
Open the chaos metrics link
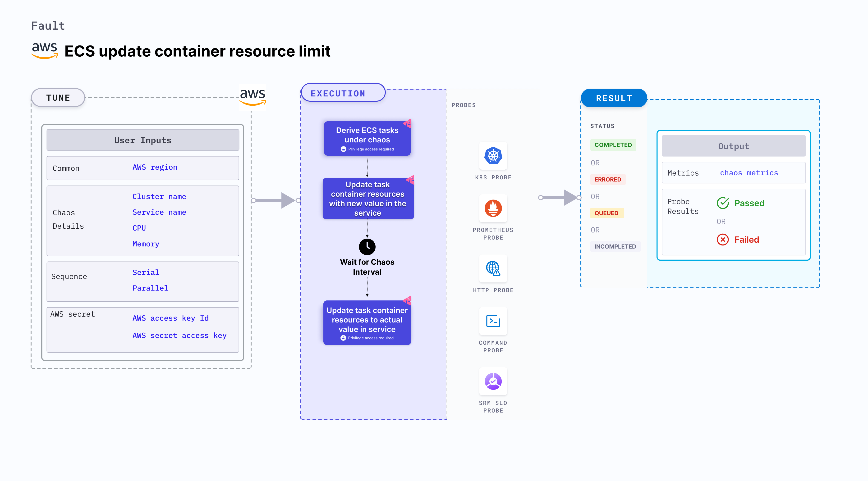click(x=749, y=172)
